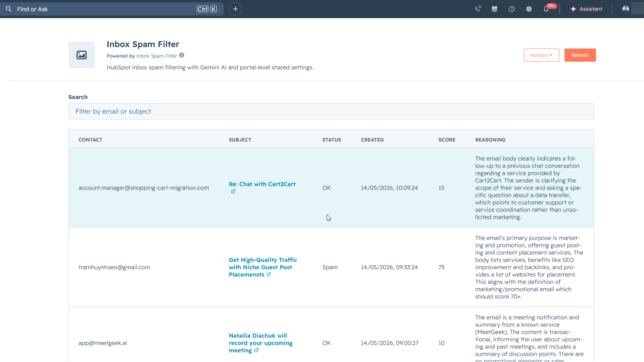Click the Filter by email or subject field
The image size is (644, 362).
[x=331, y=111]
